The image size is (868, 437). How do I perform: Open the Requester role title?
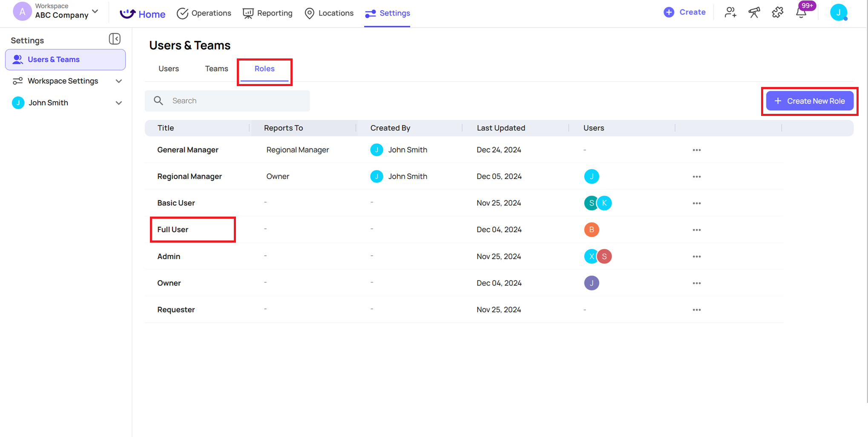pos(176,310)
